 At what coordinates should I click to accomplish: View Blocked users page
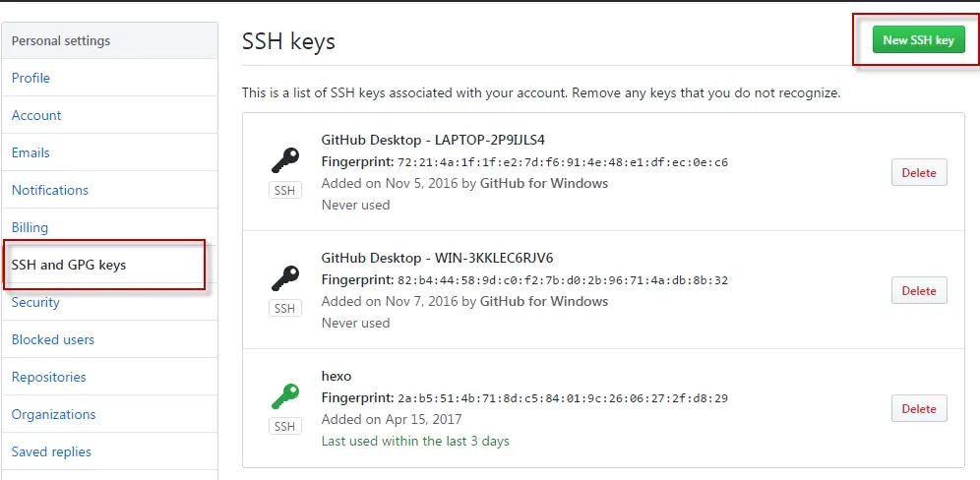53,339
